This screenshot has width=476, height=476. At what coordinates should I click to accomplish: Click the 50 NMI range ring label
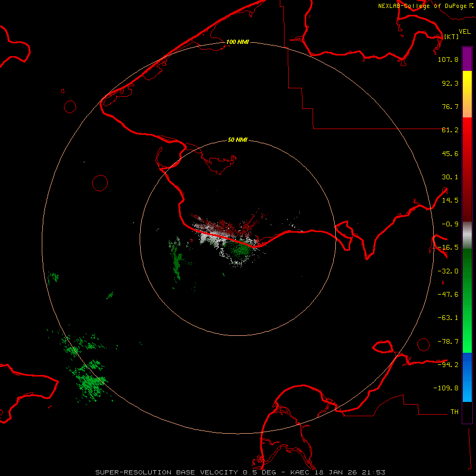237,140
